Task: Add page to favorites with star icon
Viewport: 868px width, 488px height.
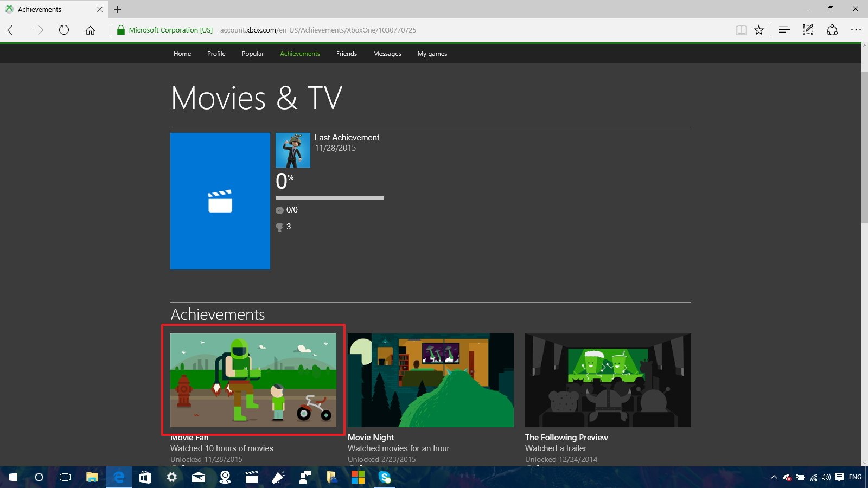Action: [759, 30]
